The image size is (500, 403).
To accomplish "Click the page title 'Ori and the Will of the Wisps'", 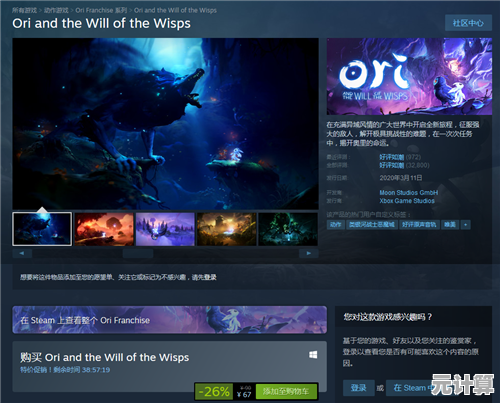I will [102, 23].
